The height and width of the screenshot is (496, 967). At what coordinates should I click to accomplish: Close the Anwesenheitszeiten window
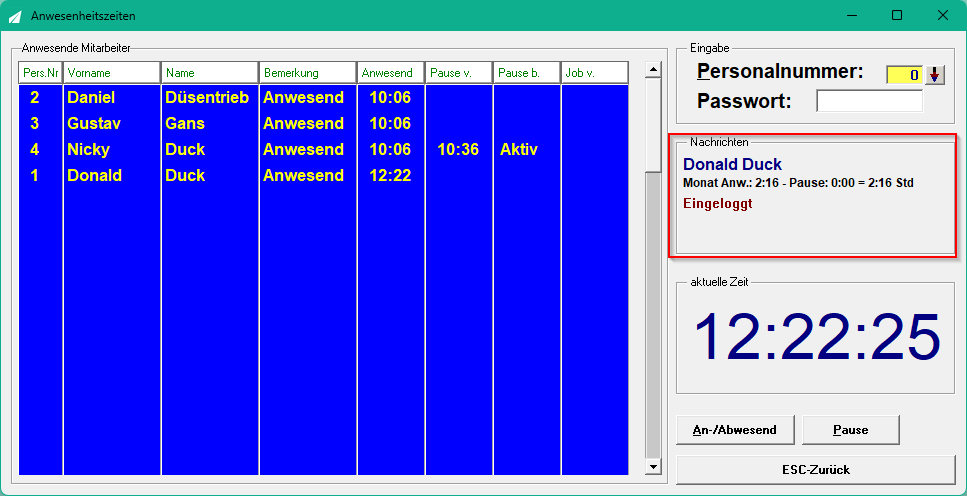tap(943, 15)
